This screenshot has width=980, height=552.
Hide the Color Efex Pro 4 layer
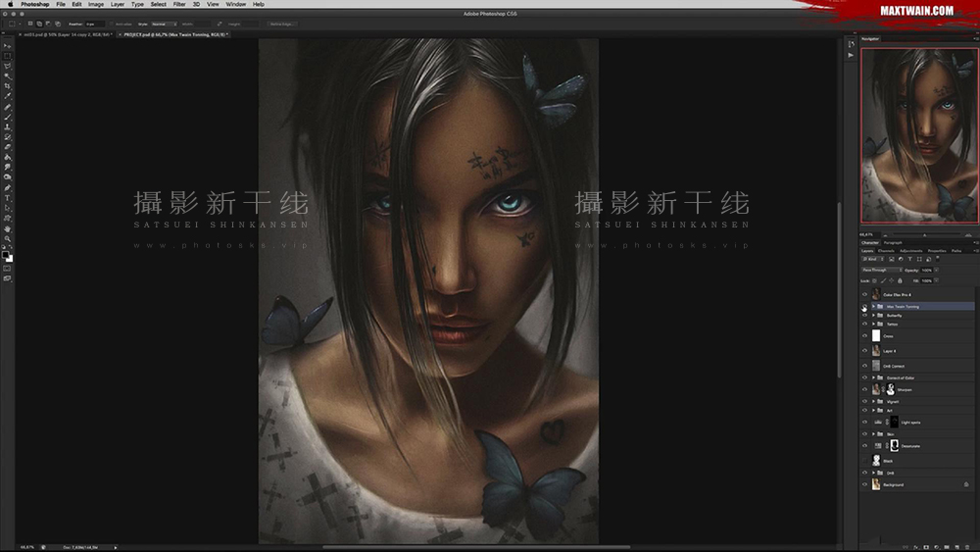pos(865,294)
